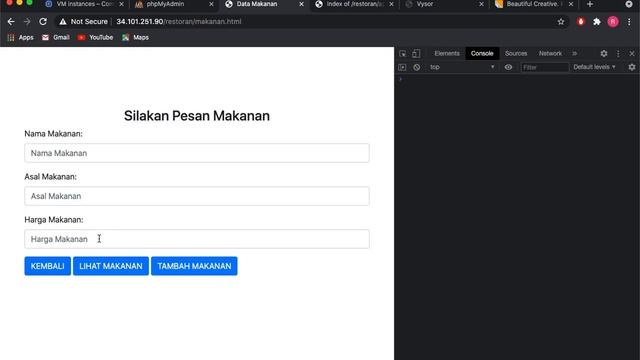Click the KEMBALI button
The image size is (640, 360).
[x=47, y=266]
